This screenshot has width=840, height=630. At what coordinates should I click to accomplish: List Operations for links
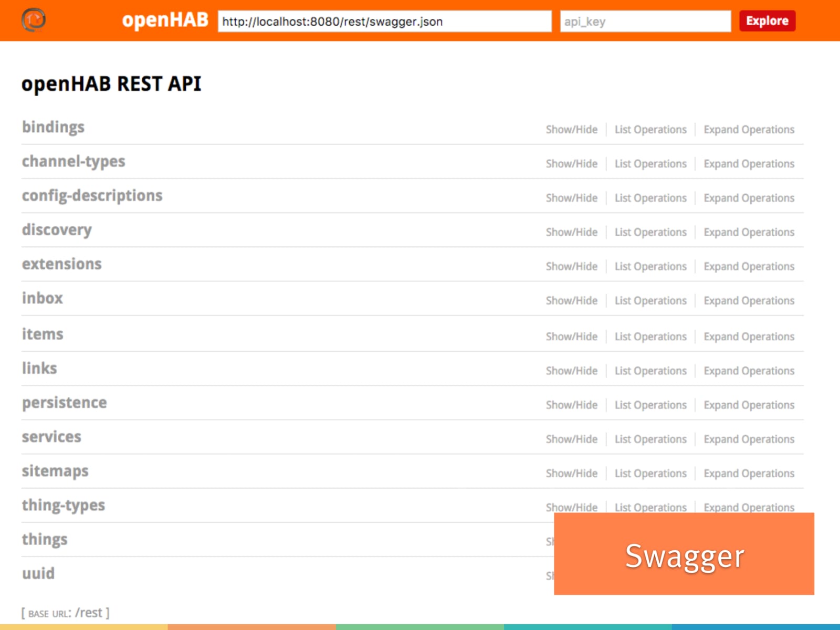click(650, 371)
